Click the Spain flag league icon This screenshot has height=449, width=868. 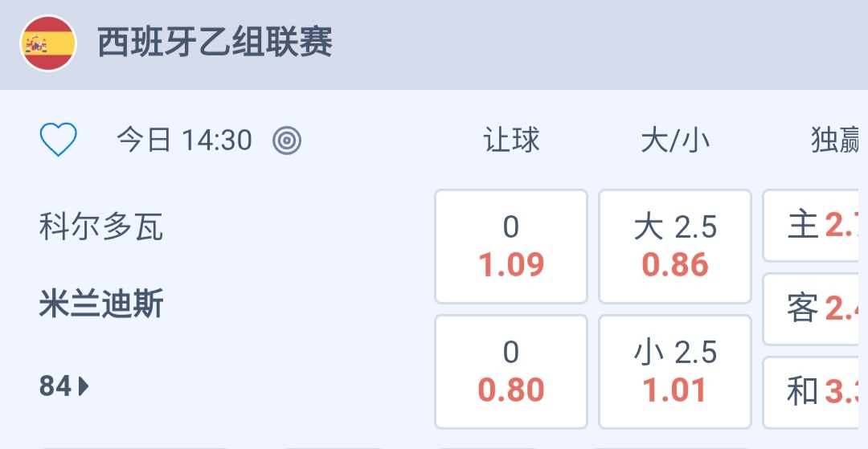(48, 43)
